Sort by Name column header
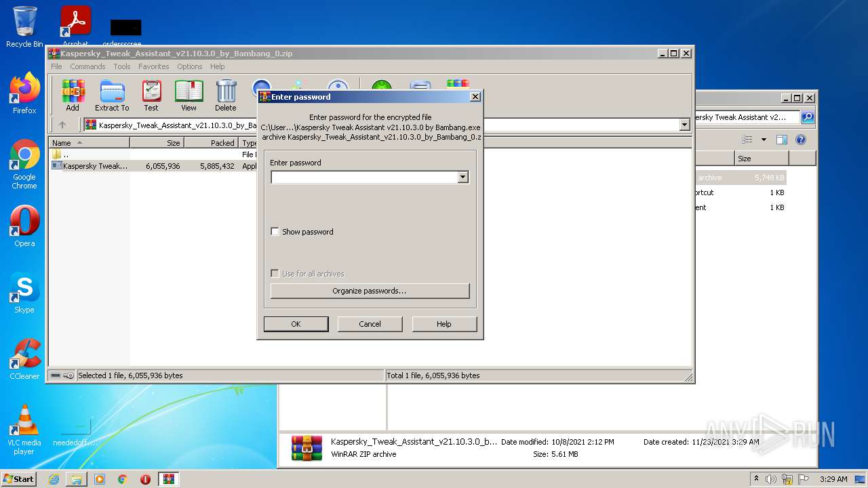The width and height of the screenshot is (868, 488). point(90,143)
